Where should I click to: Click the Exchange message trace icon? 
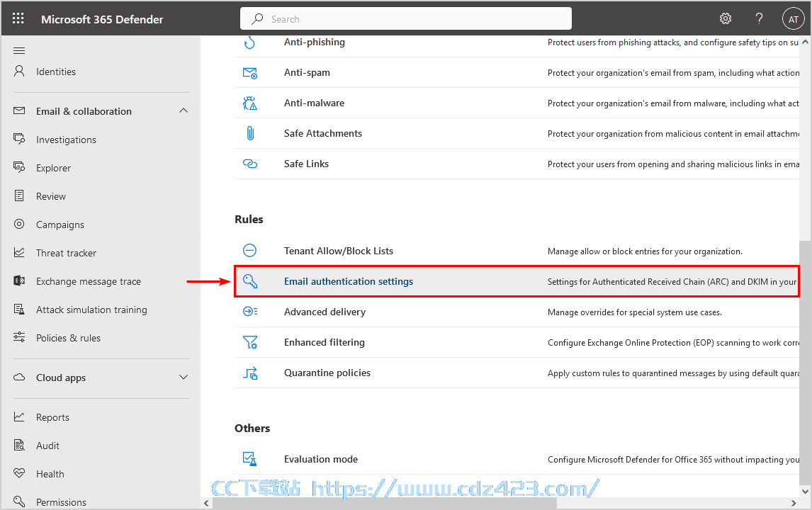[19, 280]
